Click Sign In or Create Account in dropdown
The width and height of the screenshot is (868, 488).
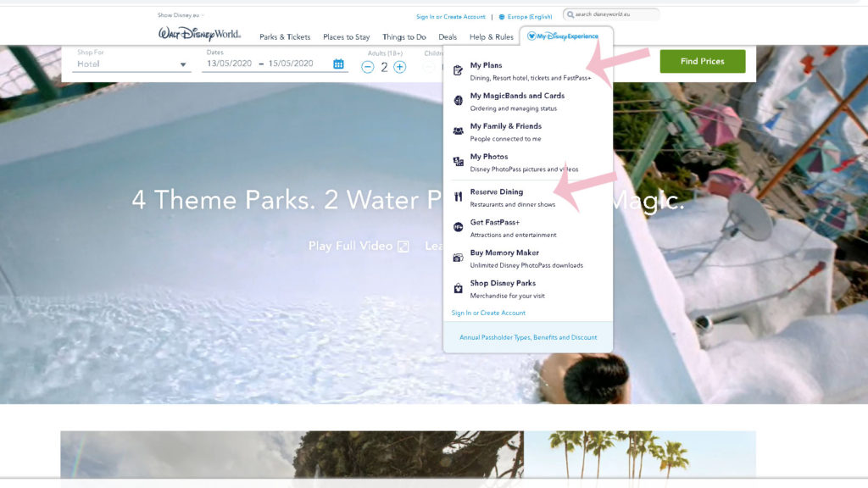tap(488, 313)
